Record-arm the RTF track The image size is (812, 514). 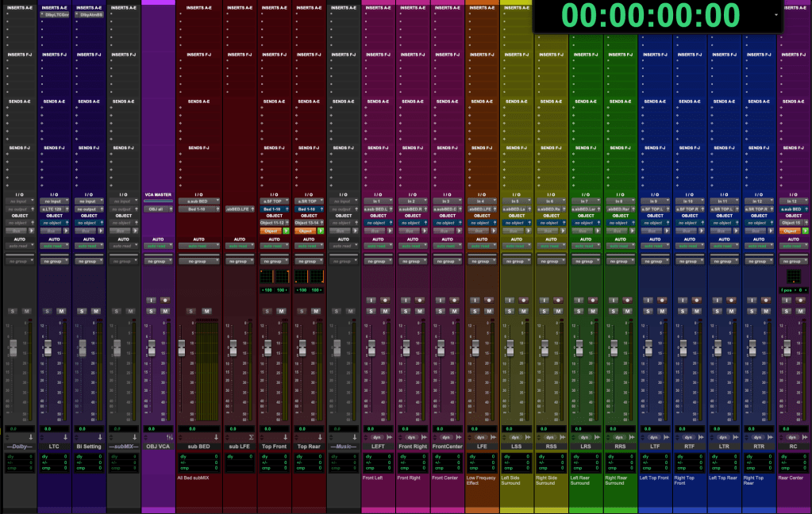pyautogui.click(x=697, y=300)
